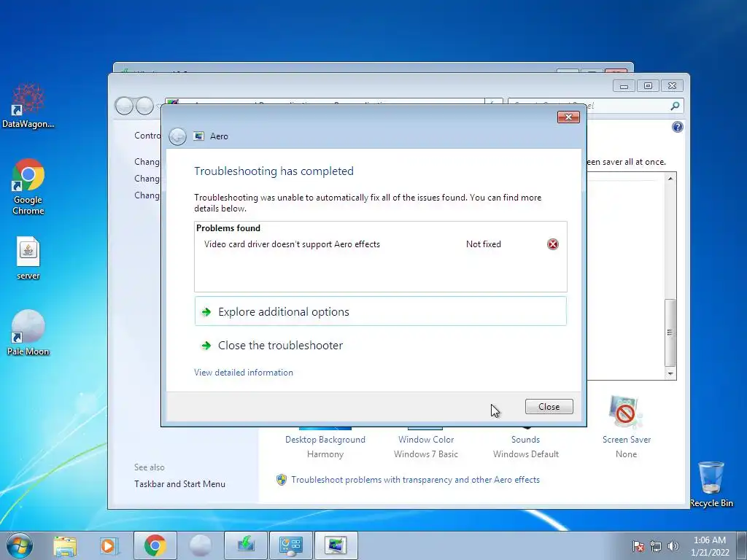Click the Not fixed status text
Image resolution: width=747 pixels, height=560 pixels.
[x=484, y=244]
